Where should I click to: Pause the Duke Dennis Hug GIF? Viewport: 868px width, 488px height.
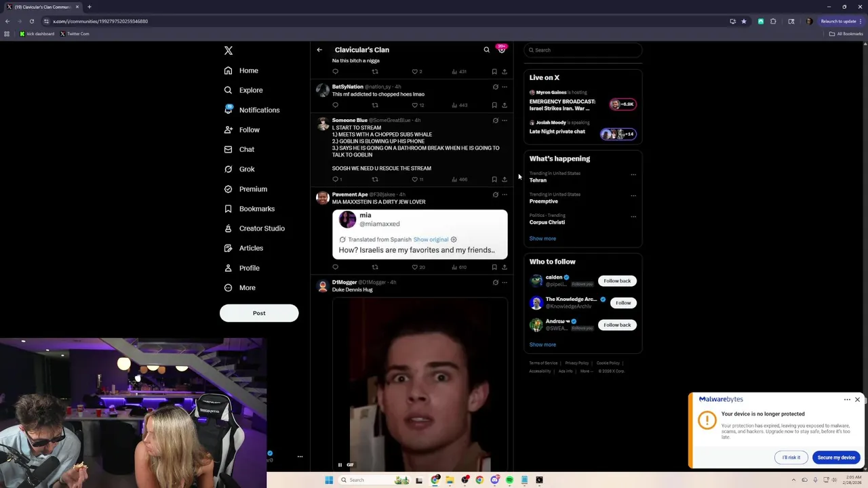tap(340, 465)
